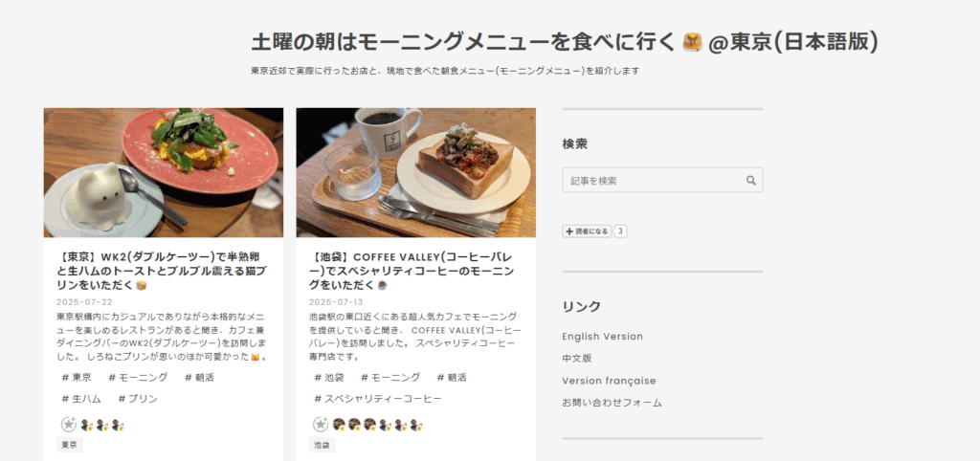Add a star to the WK2 post
The height and width of the screenshot is (461, 980).
(69, 425)
